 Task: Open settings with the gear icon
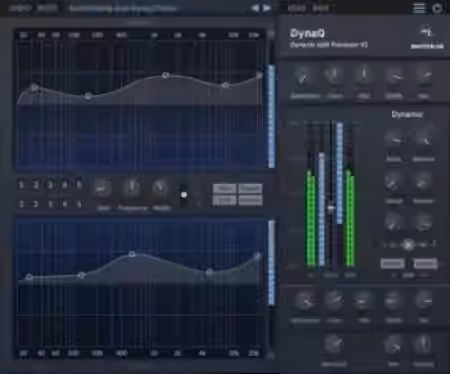click(437, 8)
